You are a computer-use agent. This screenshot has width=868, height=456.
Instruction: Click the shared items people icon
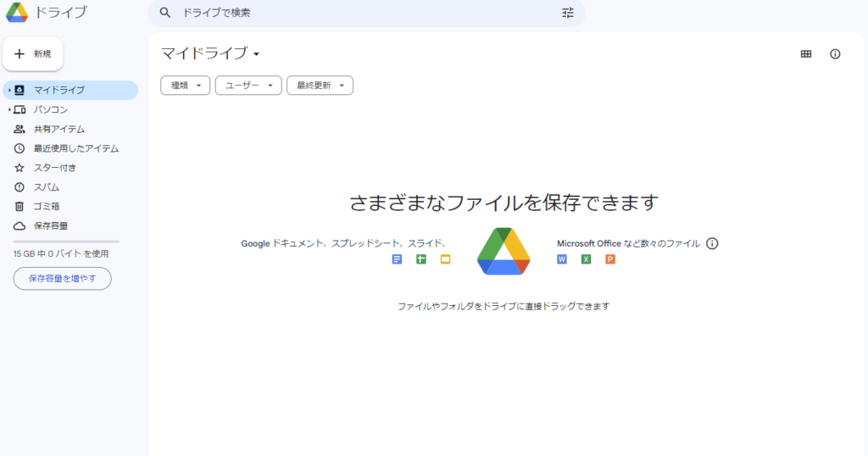tap(19, 129)
